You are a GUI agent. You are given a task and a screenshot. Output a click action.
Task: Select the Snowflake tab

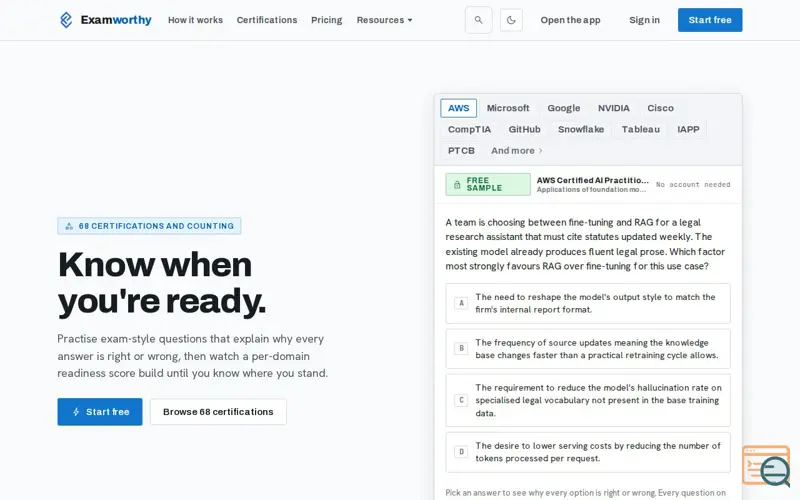(x=581, y=130)
